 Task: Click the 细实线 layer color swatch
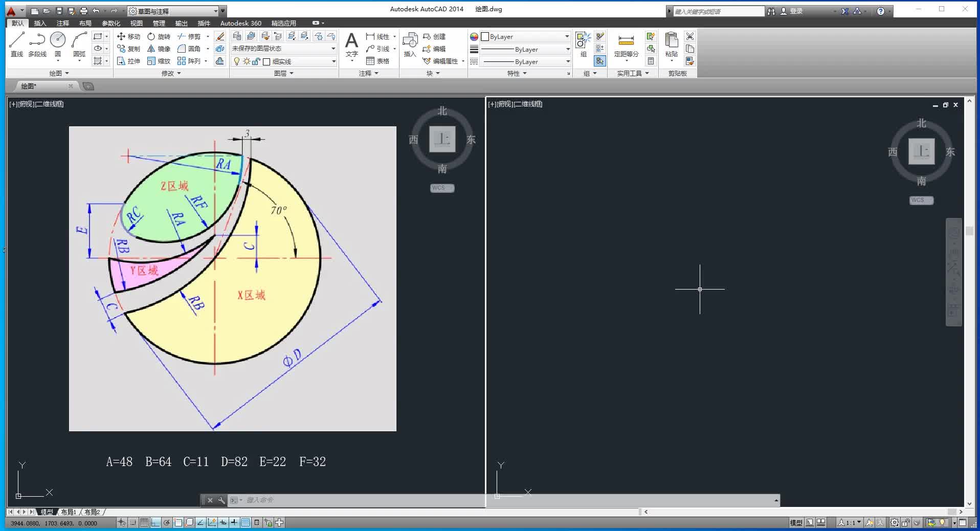pos(266,61)
